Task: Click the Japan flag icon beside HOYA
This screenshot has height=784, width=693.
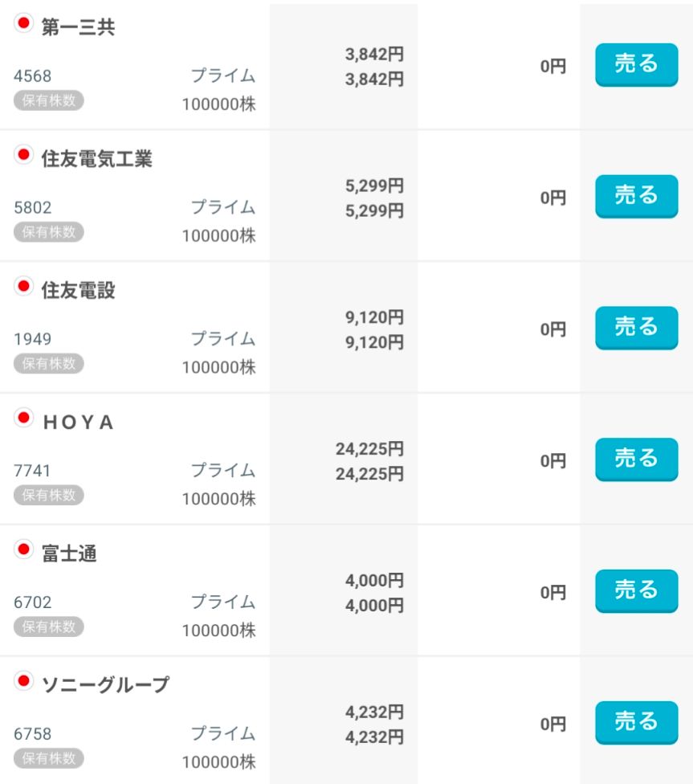Action: [x=23, y=418]
